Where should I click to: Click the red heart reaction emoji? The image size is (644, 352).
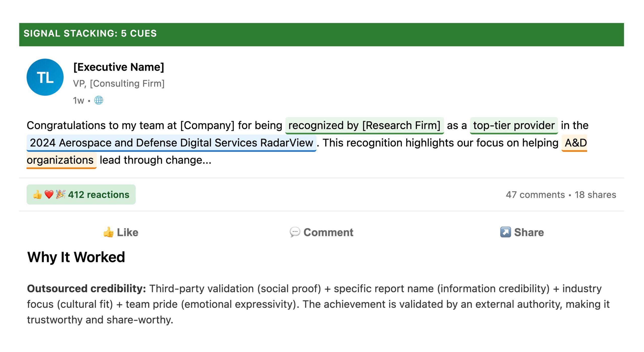(x=49, y=194)
